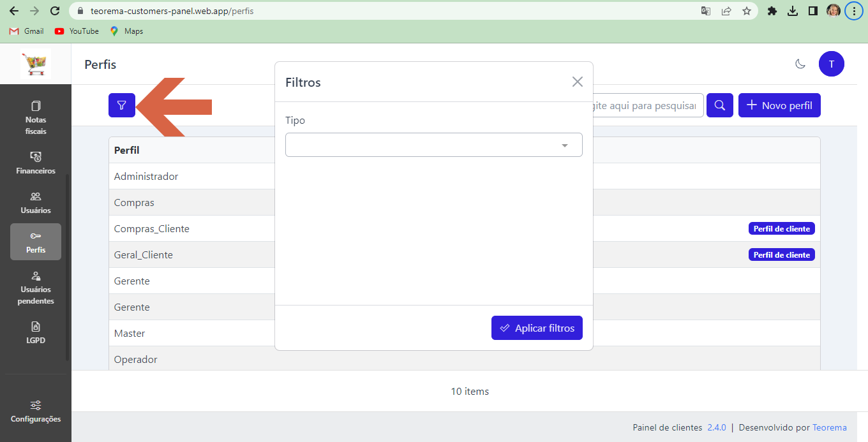The image size is (868, 442).
Task: Select the Master profile row
Action: [x=464, y=333]
